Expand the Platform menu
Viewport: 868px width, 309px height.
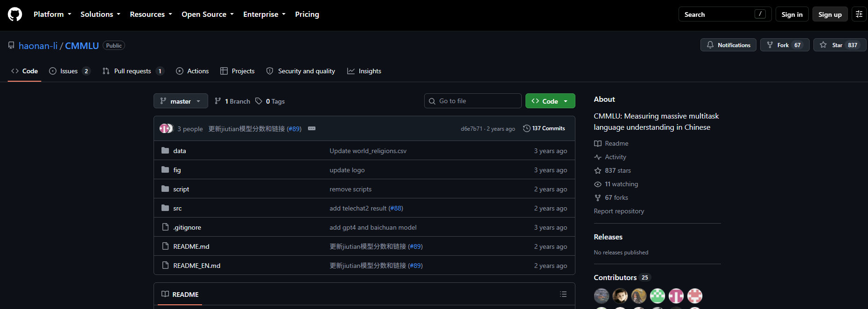[x=52, y=14]
